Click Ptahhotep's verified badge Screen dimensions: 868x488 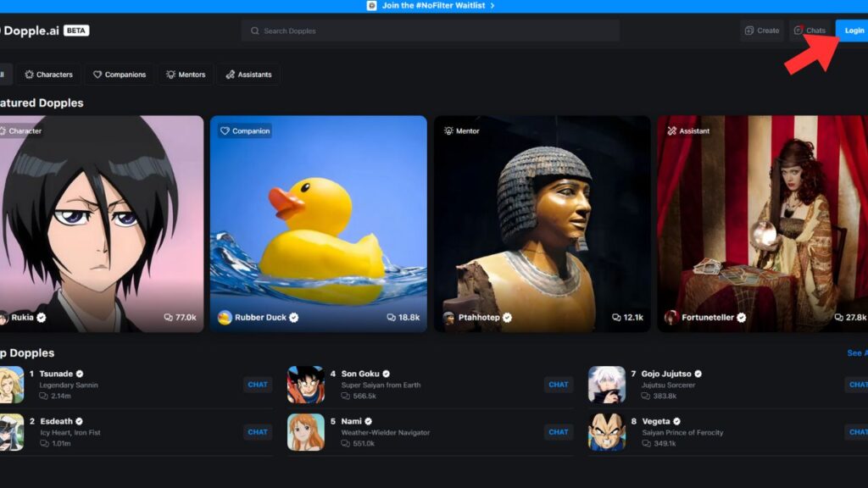pos(507,318)
